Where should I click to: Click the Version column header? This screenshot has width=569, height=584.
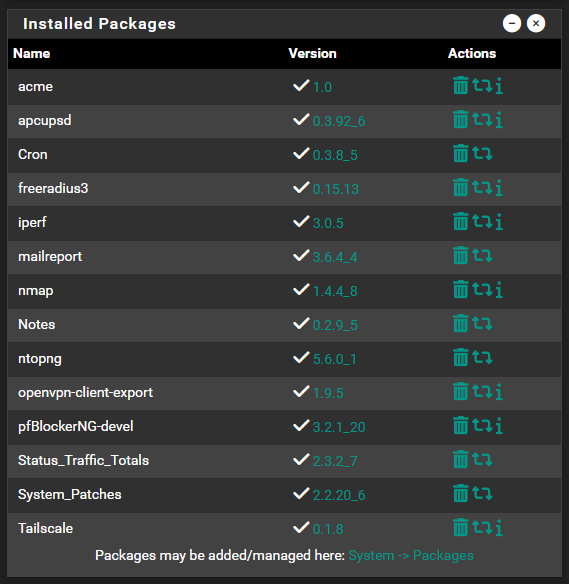pos(312,53)
